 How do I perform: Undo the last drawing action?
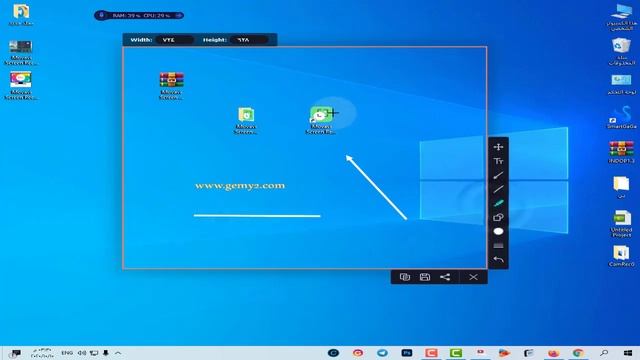[x=498, y=260]
